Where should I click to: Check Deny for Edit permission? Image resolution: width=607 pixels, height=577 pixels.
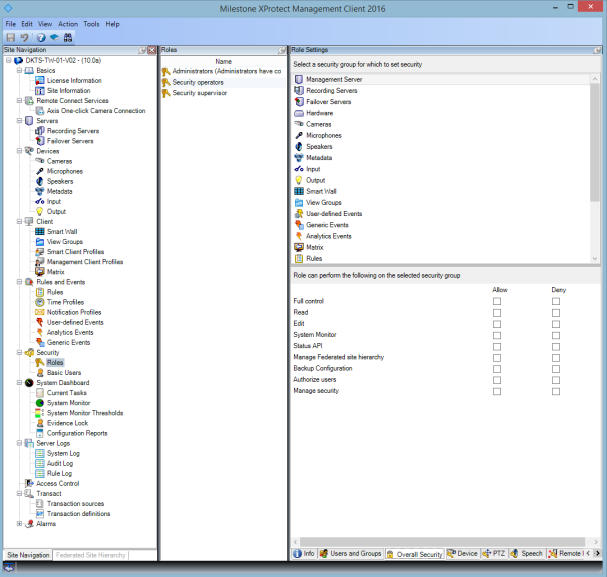pos(556,324)
